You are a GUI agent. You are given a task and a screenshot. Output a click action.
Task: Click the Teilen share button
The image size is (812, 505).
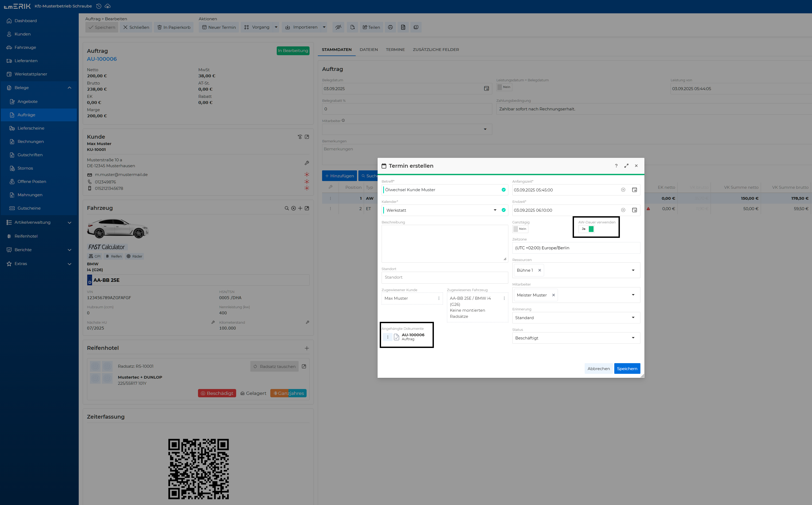(371, 27)
